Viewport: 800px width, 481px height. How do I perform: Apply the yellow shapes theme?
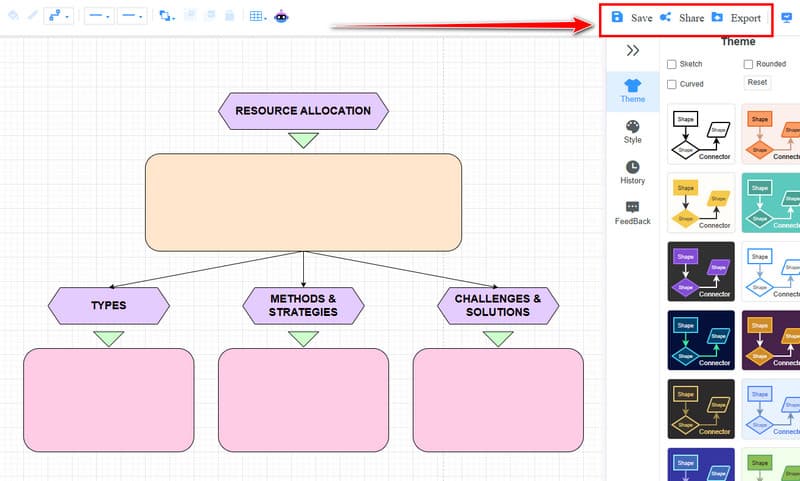pyautogui.click(x=702, y=203)
